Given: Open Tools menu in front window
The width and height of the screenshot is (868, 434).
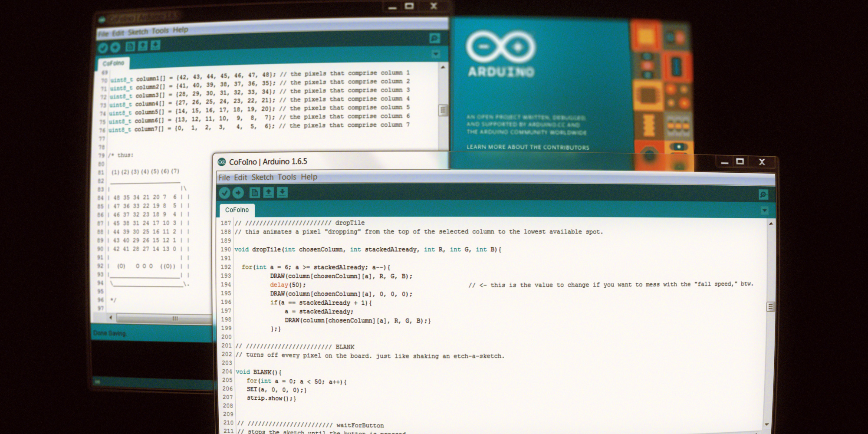Looking at the screenshot, I should [287, 177].
